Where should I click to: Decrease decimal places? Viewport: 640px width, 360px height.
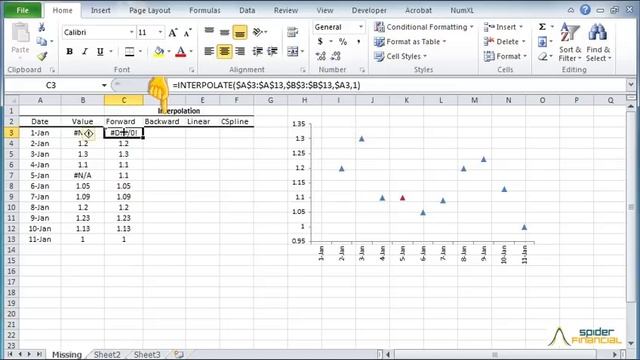(336, 56)
